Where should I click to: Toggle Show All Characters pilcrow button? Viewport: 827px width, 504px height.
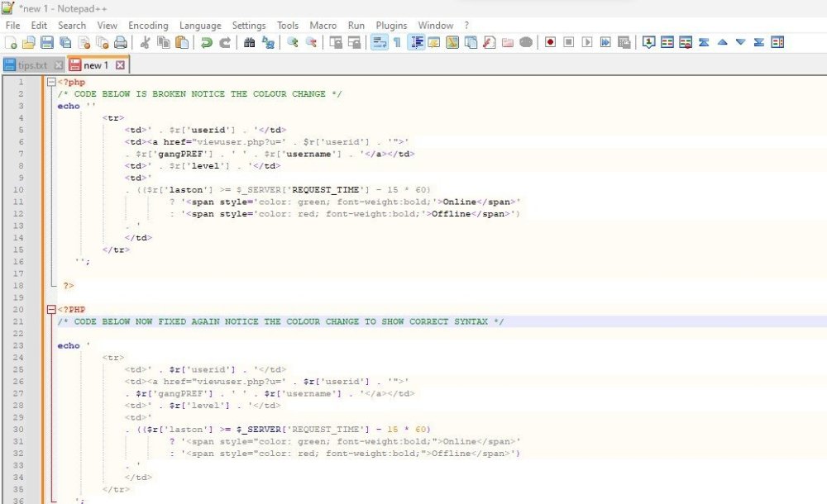[x=397, y=43]
